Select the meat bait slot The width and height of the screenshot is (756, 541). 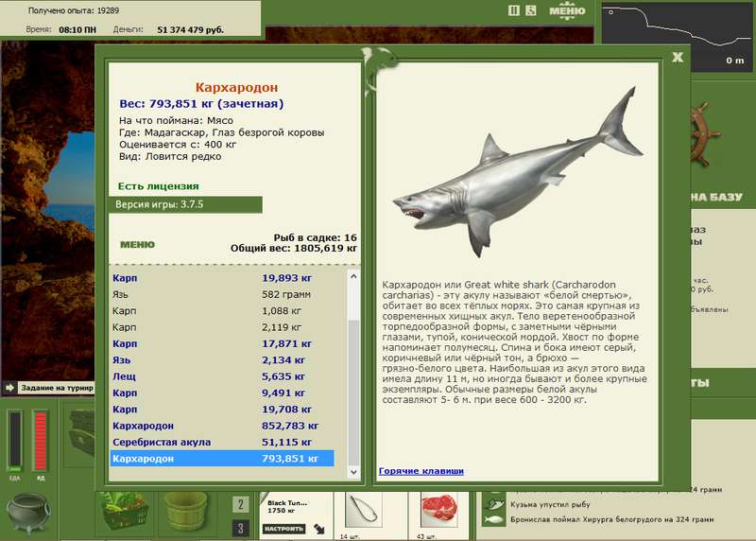(438, 510)
